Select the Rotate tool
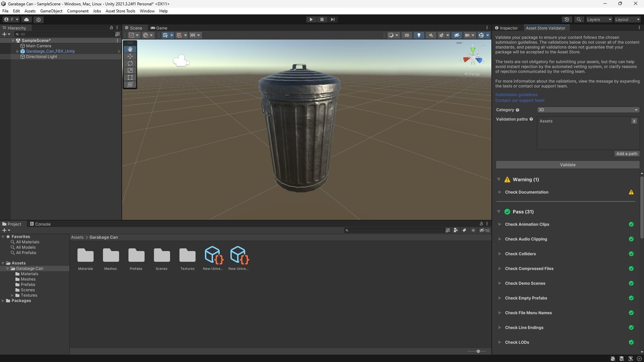Screen dimensions: 644x362 (130, 63)
